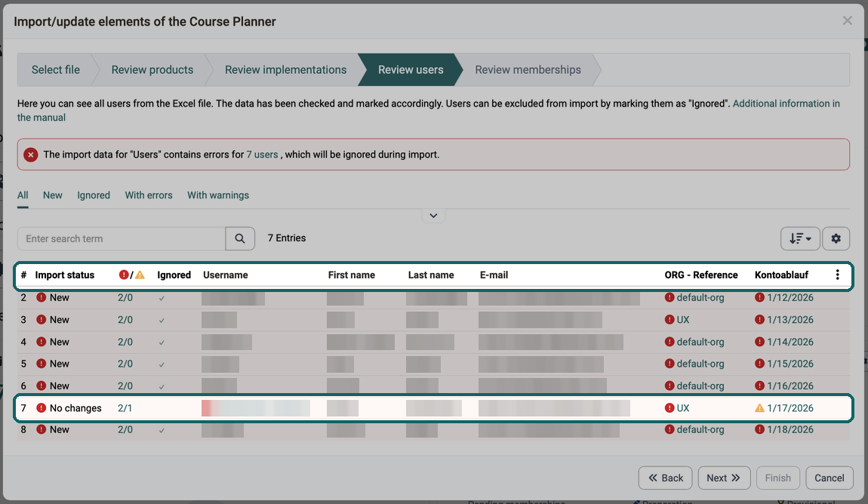The height and width of the screenshot is (504, 868).
Task: Sort by E-mail column header
Action: click(x=494, y=275)
